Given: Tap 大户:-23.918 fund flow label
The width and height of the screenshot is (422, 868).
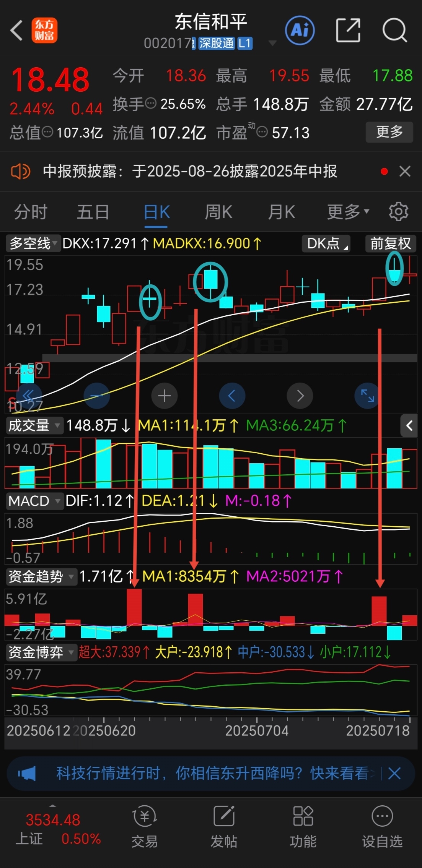Looking at the screenshot, I should pos(194,652).
